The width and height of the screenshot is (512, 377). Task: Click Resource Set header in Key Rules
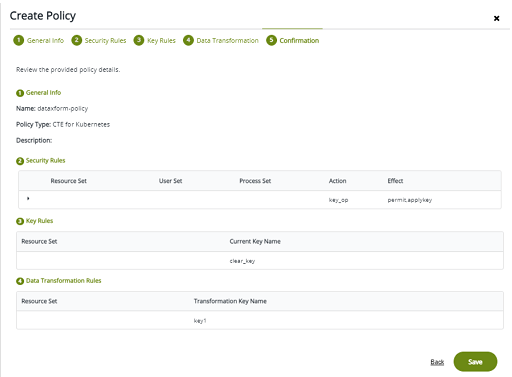tap(39, 241)
